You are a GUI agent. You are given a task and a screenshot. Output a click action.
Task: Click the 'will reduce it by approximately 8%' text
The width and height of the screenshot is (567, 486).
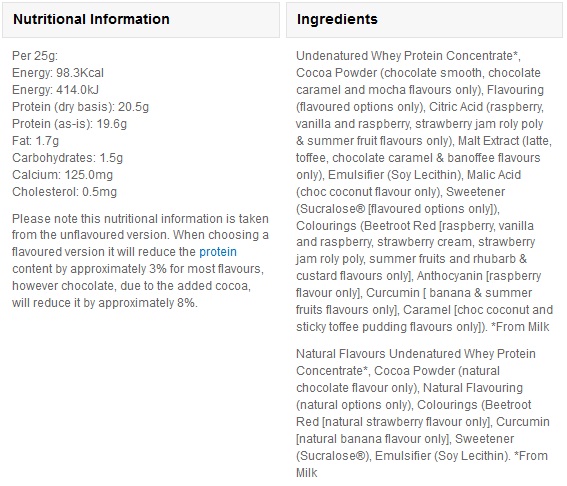pos(105,303)
